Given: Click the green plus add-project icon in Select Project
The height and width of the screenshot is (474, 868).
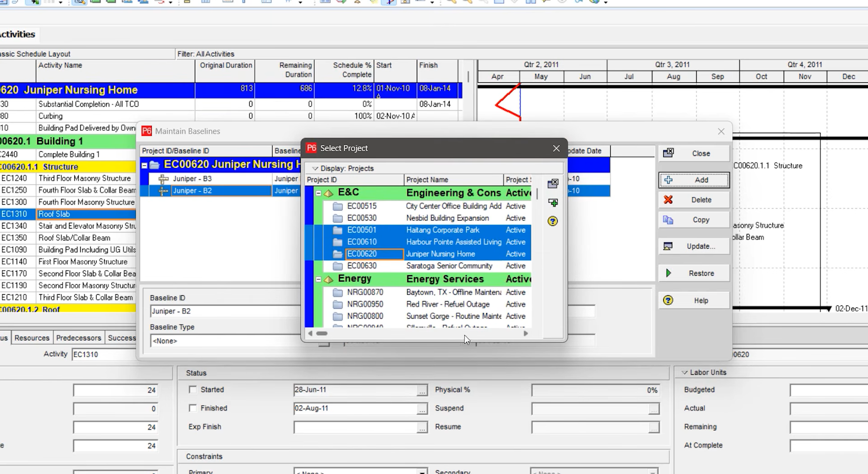Looking at the screenshot, I should click(x=553, y=203).
